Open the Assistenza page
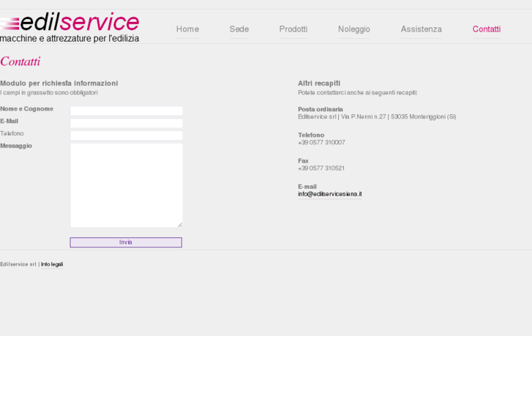Viewport: 532px width, 399px height. pyautogui.click(x=422, y=29)
